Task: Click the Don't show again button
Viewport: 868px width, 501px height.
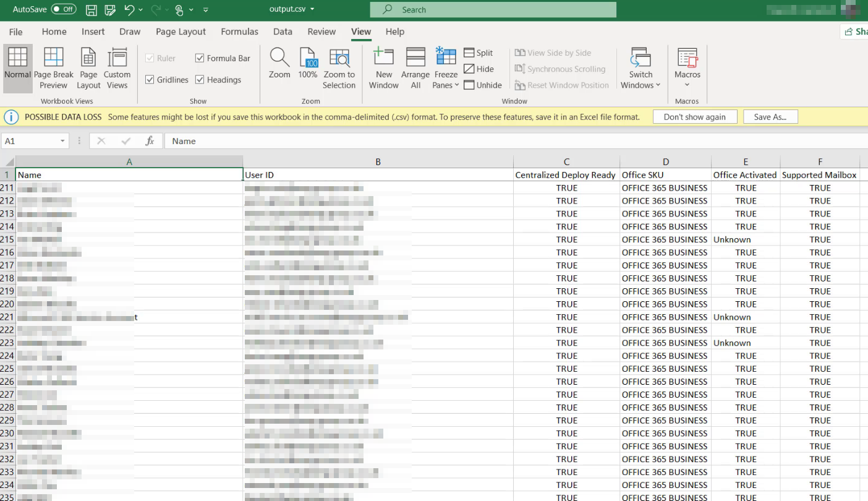Action: click(695, 117)
